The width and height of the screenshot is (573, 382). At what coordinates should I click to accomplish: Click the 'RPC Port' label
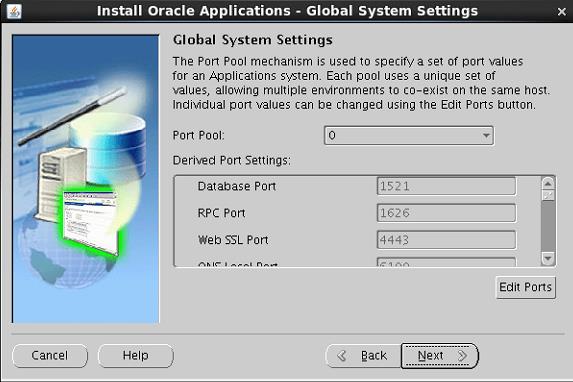tap(221, 213)
